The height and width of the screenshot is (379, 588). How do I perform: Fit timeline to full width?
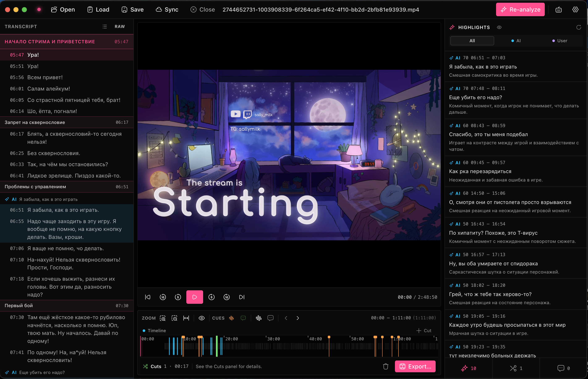[x=186, y=318]
